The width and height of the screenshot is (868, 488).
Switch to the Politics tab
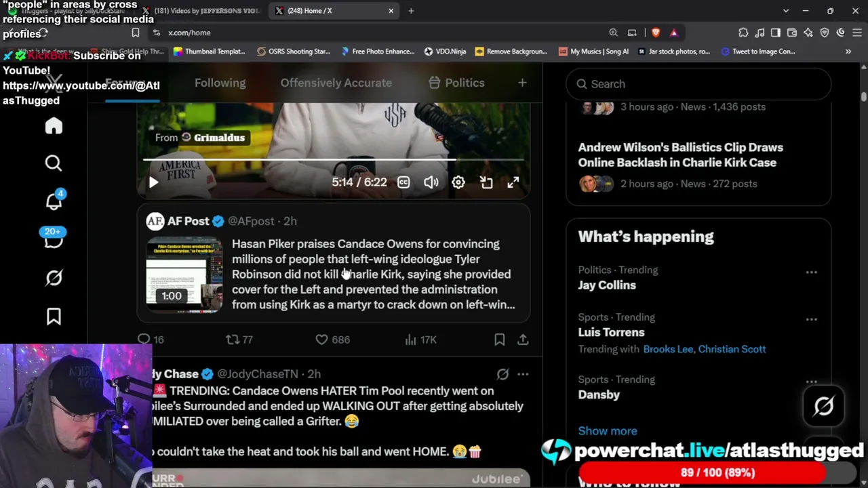[x=457, y=83]
